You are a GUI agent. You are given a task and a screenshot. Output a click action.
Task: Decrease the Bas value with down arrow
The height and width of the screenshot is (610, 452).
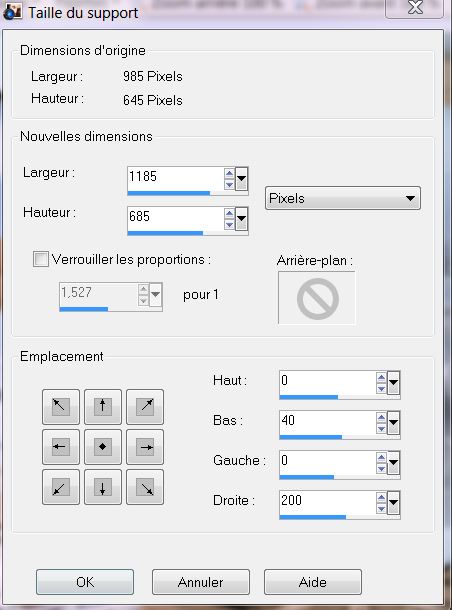coord(381,428)
